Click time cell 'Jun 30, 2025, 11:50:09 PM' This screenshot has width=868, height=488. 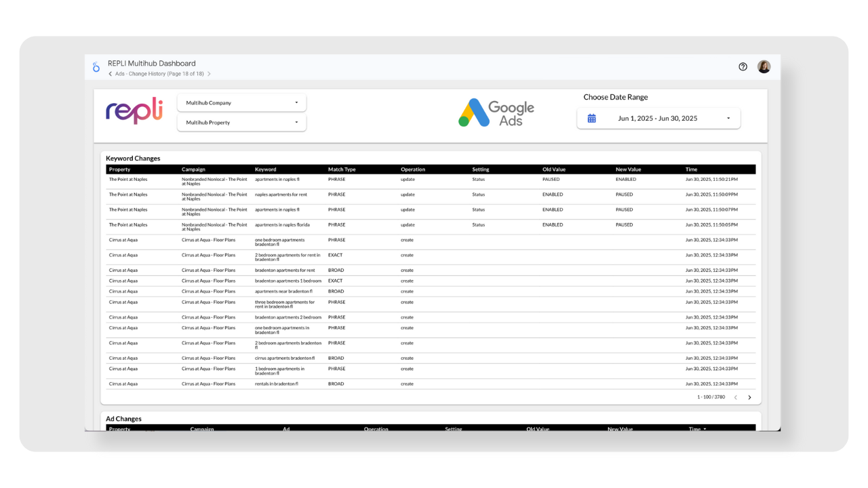711,195
